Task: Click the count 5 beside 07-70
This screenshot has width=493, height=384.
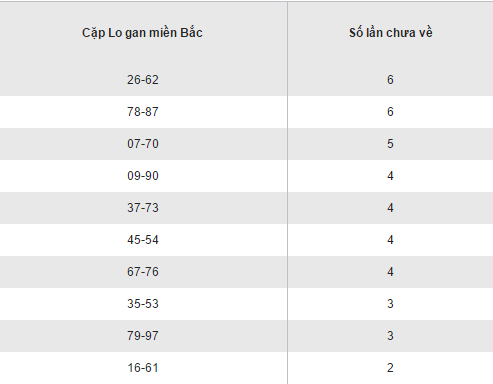Action: coord(390,144)
